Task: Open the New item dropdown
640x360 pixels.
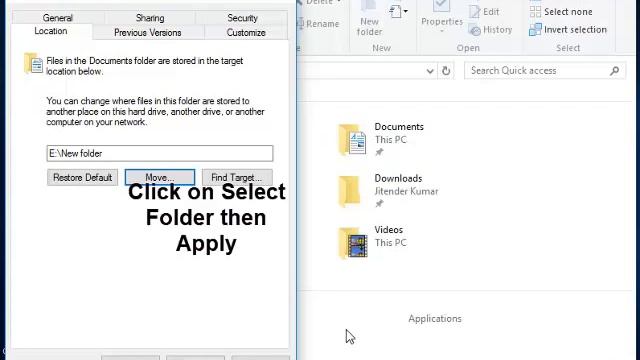Action: coord(398,11)
